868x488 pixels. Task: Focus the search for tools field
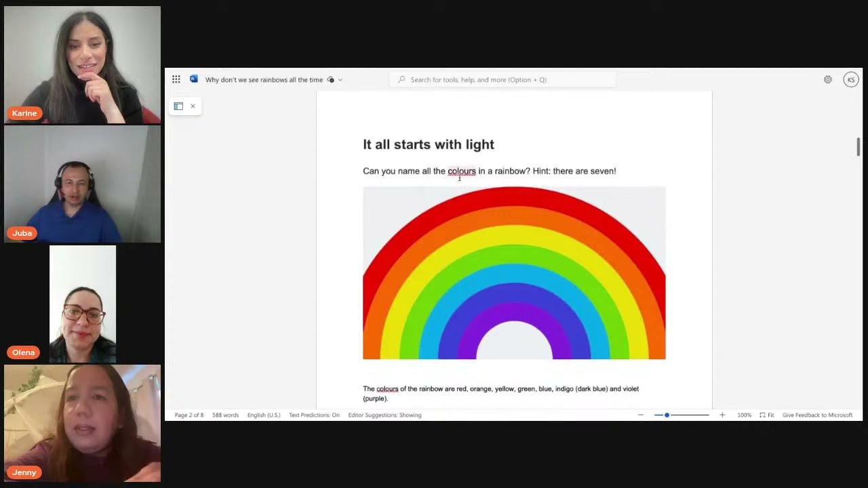502,80
